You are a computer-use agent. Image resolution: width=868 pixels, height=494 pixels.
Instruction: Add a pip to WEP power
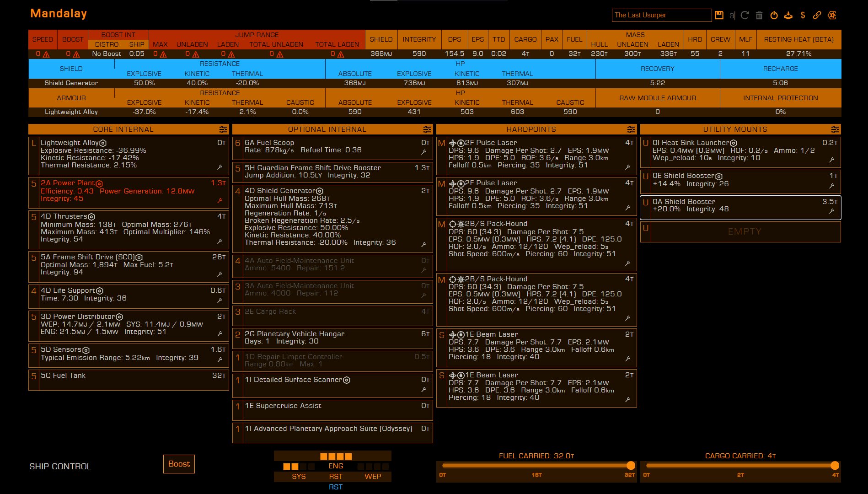pyautogui.click(x=373, y=476)
